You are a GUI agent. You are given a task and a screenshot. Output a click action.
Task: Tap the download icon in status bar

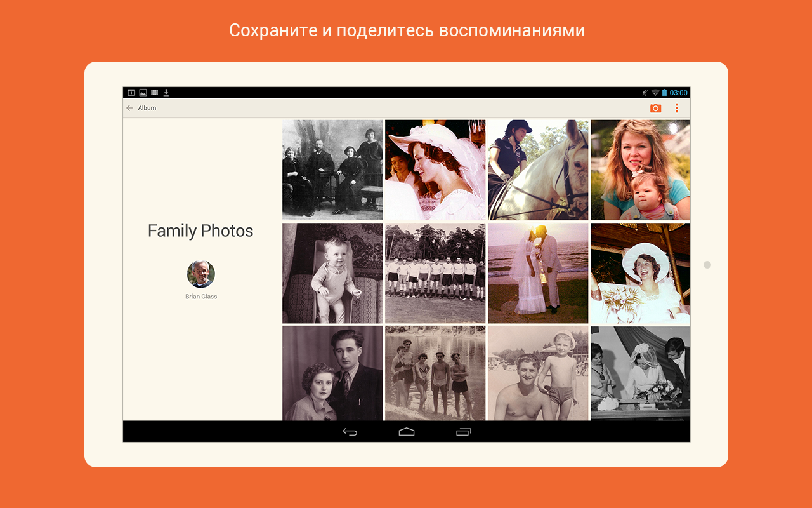coord(166,93)
